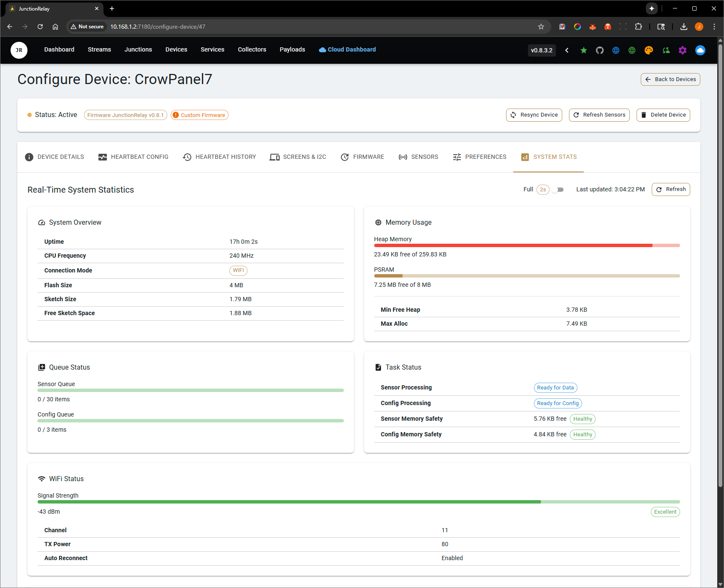Open browser extensions puzzle icon

tap(638, 27)
